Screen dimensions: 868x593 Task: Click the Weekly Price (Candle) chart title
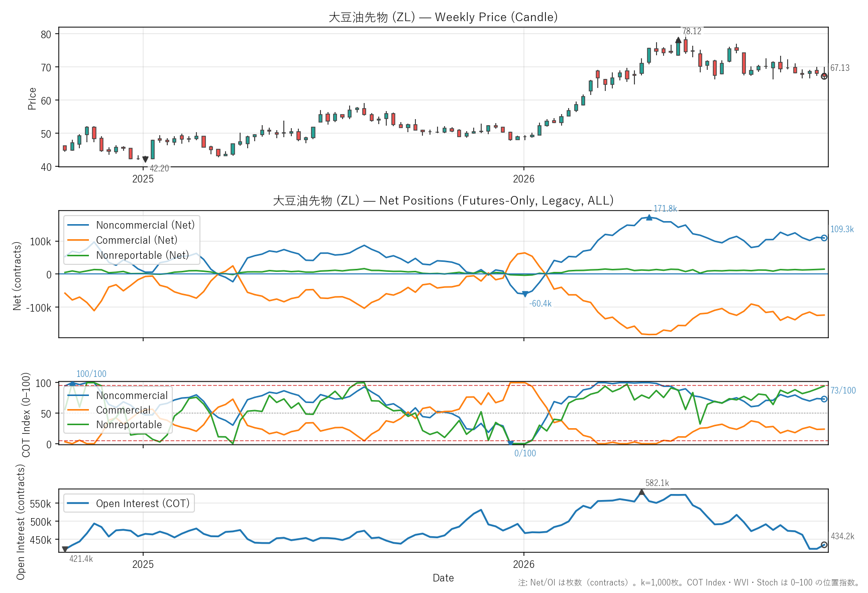[443, 17]
